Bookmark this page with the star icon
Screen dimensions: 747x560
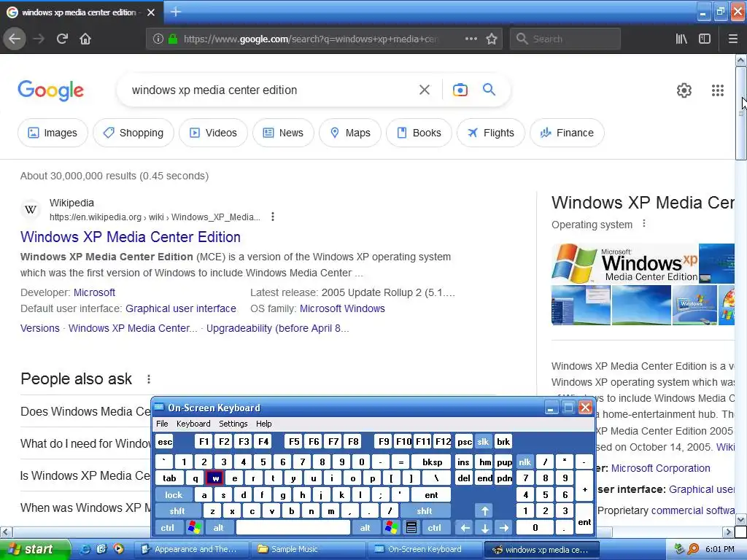pyautogui.click(x=492, y=39)
